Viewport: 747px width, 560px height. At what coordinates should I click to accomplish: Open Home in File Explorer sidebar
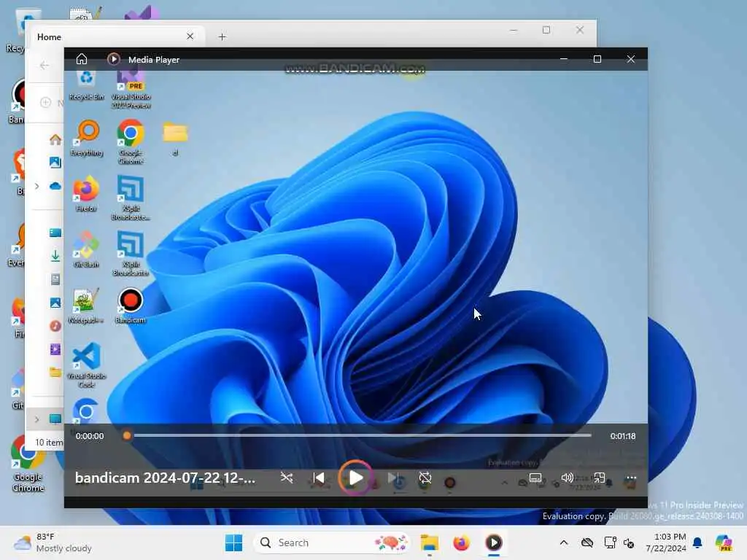pyautogui.click(x=55, y=139)
